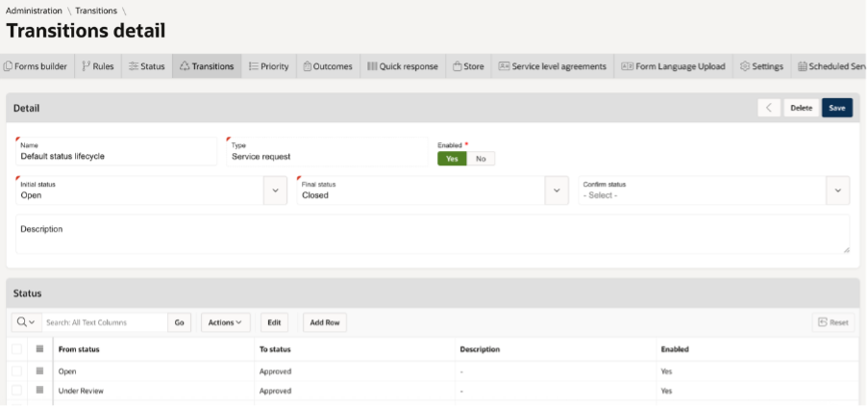The width and height of the screenshot is (868, 407).
Task: Click Add Row button
Action: click(325, 322)
